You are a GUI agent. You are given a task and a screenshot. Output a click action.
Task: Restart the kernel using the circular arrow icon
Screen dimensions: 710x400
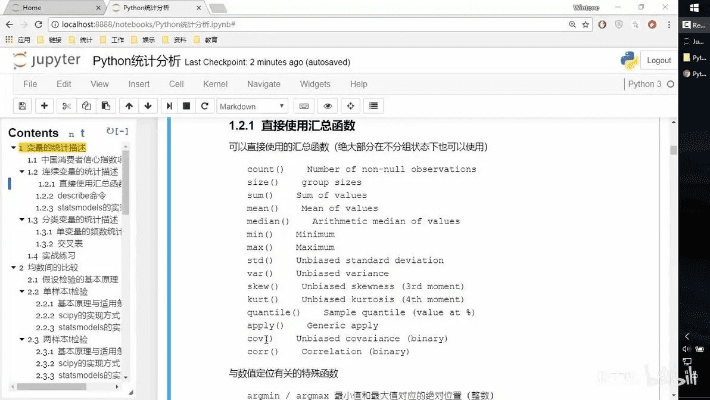point(204,106)
